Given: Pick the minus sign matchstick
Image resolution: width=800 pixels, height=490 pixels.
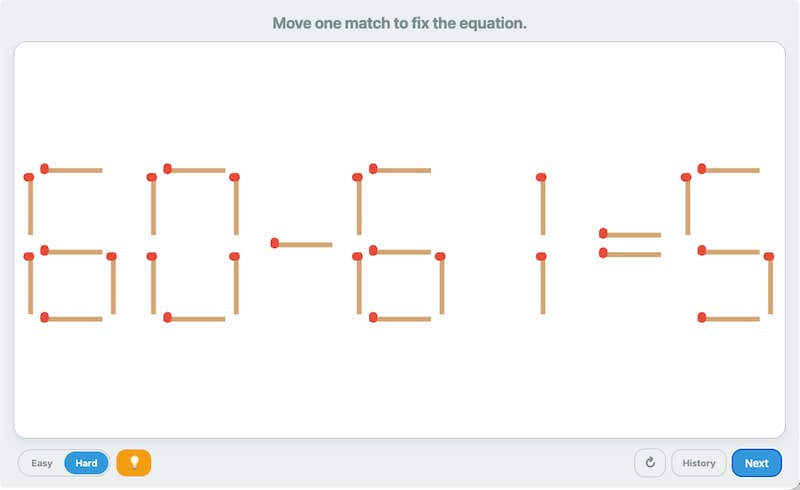Looking at the screenshot, I should (x=301, y=243).
